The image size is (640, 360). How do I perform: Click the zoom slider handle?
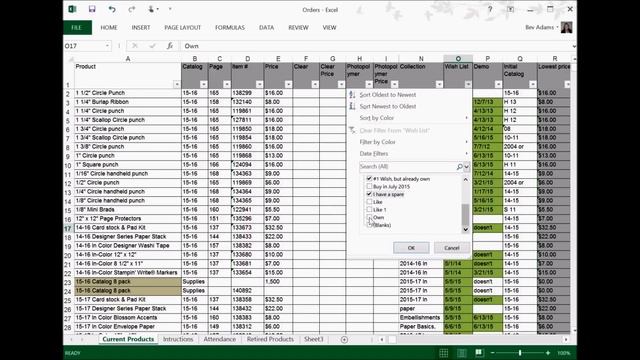coord(520,353)
